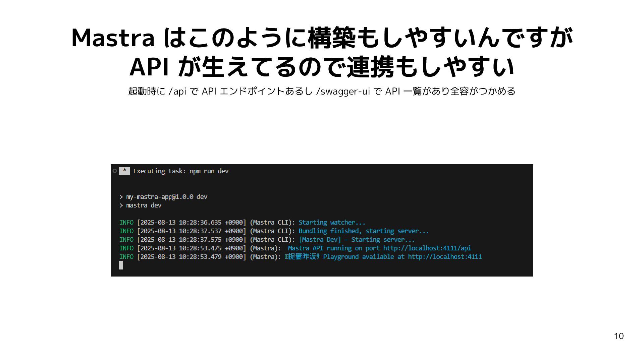
Task: Click the slide title starting with Mastra
Action: click(x=322, y=38)
